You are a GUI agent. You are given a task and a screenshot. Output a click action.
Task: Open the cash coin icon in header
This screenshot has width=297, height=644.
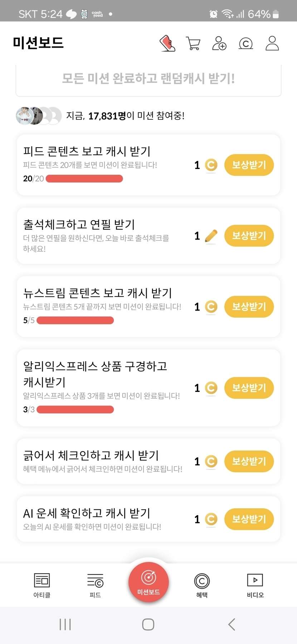click(x=246, y=44)
